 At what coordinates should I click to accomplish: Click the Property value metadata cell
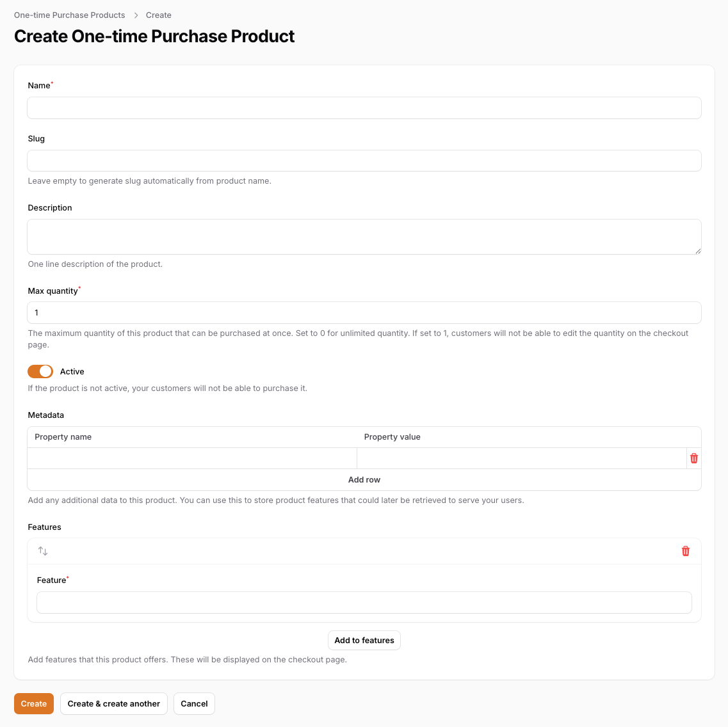point(522,458)
